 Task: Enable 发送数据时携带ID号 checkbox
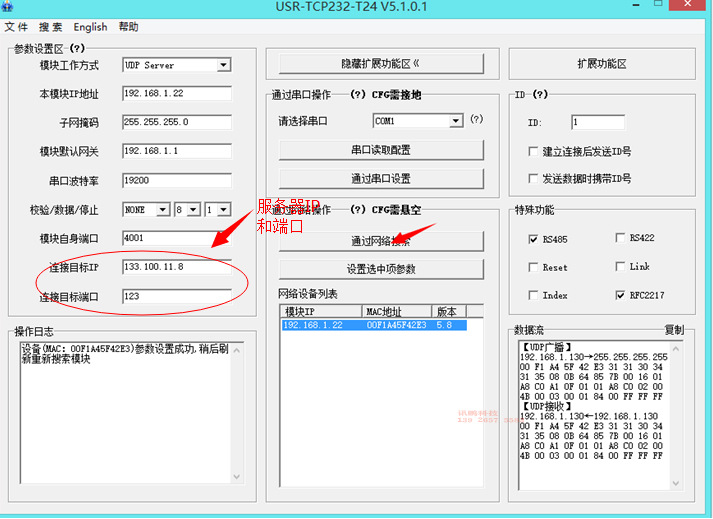533,178
